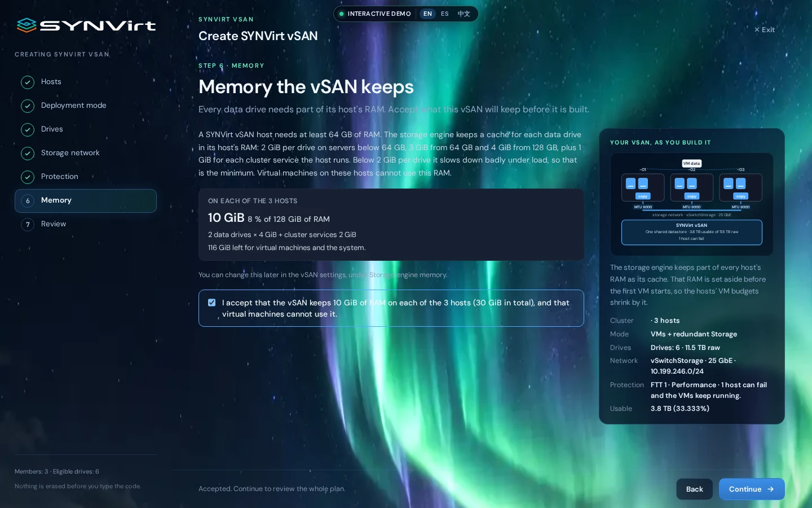
Task: Switch language to EN
Action: coord(428,14)
